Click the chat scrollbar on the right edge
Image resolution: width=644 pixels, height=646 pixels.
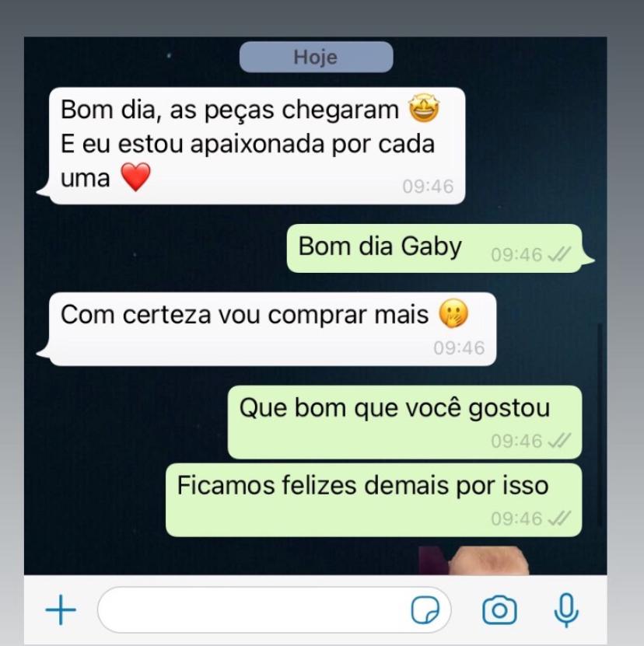point(600,424)
